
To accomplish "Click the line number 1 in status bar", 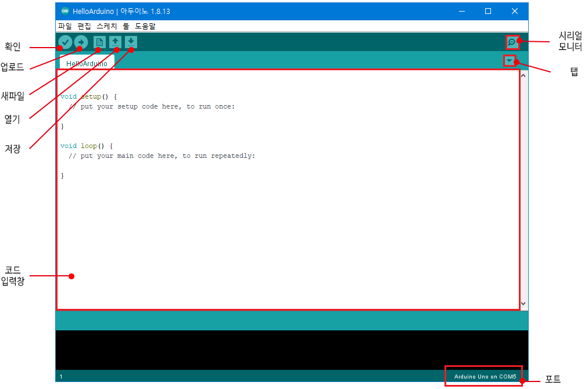I will [61, 377].
